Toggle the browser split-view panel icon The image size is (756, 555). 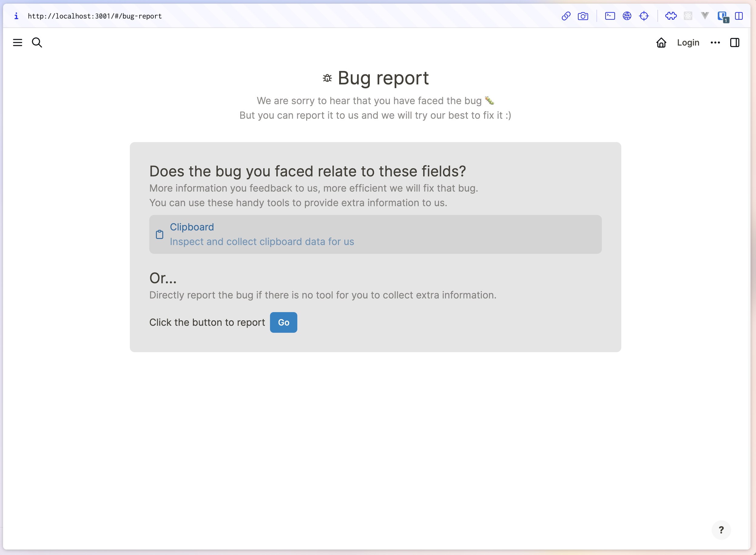[x=739, y=16]
